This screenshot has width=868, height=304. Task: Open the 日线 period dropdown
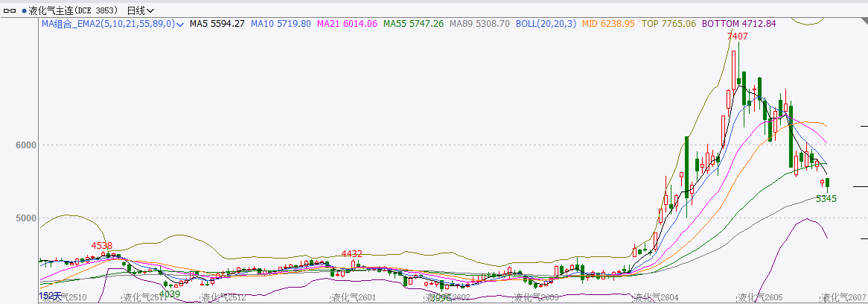click(141, 11)
